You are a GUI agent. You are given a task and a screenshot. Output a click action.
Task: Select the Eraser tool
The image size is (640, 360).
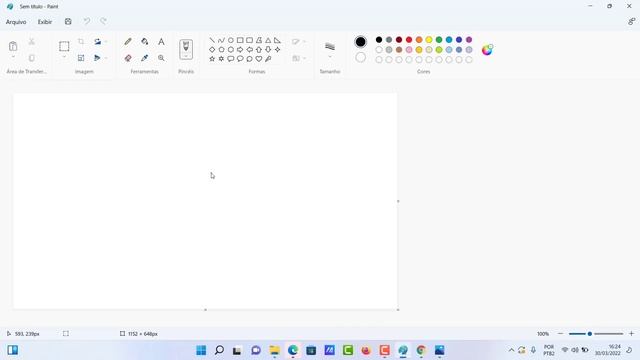tap(128, 58)
